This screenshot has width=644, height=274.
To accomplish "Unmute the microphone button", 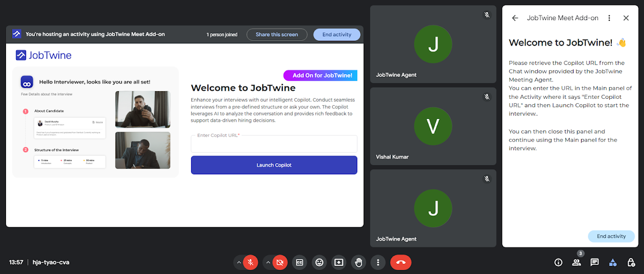I will [x=251, y=262].
